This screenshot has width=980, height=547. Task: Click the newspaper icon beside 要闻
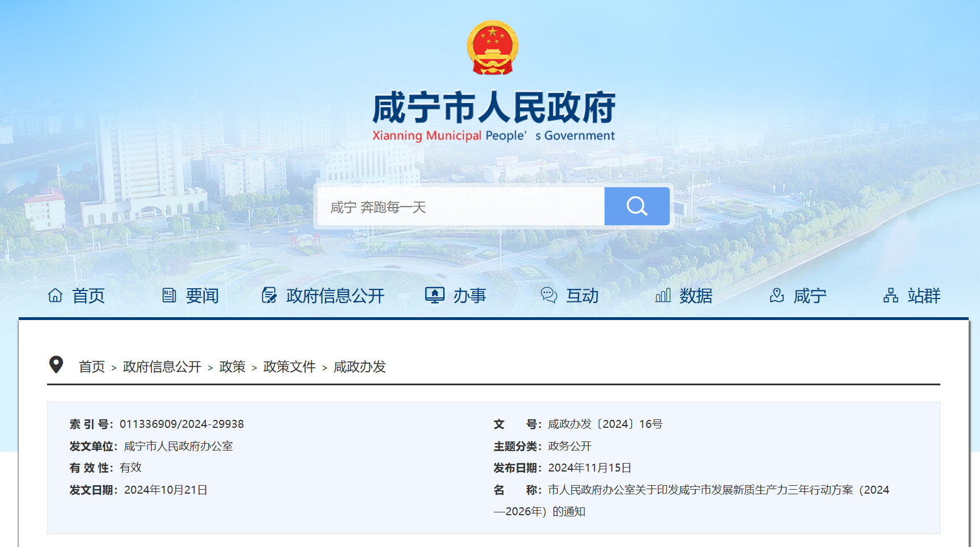coord(169,295)
